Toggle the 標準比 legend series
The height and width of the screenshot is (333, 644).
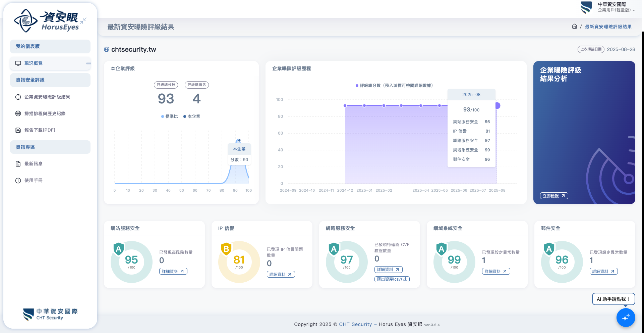[170, 116]
